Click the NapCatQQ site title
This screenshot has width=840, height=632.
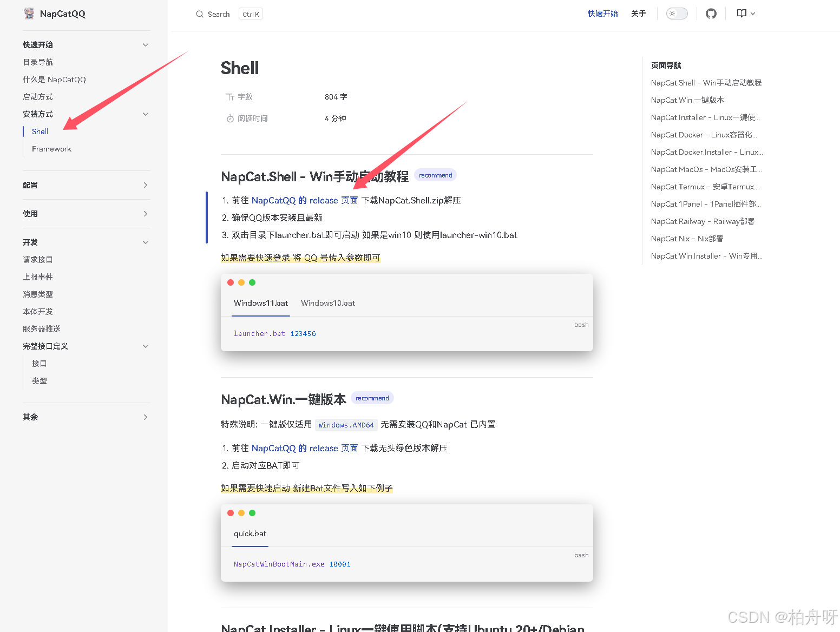63,14
